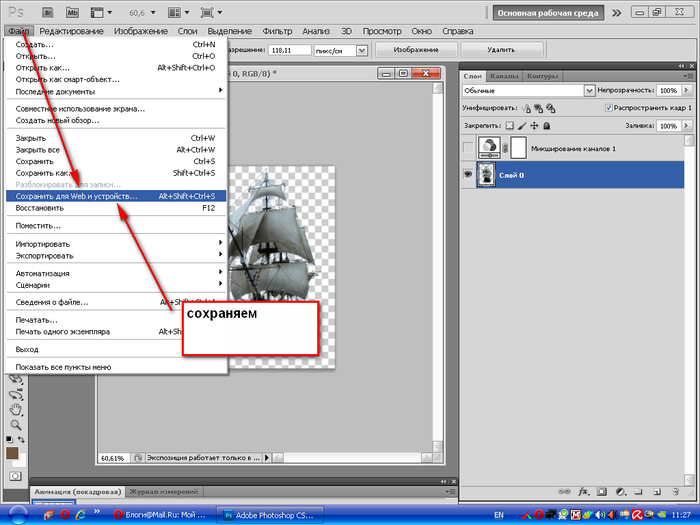Create a new layer icon
Viewport: 700px width, 525px height.
click(656, 491)
